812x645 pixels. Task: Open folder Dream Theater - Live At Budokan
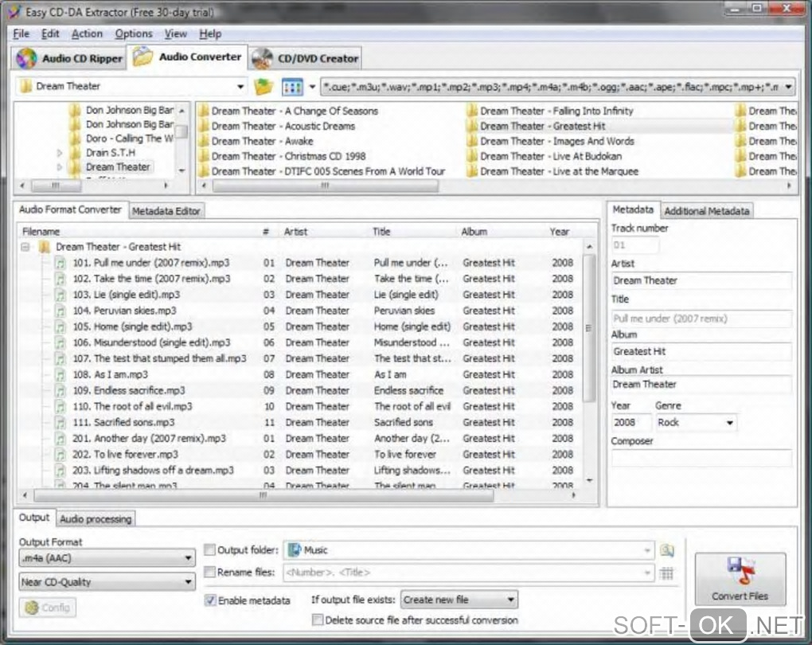pyautogui.click(x=544, y=156)
